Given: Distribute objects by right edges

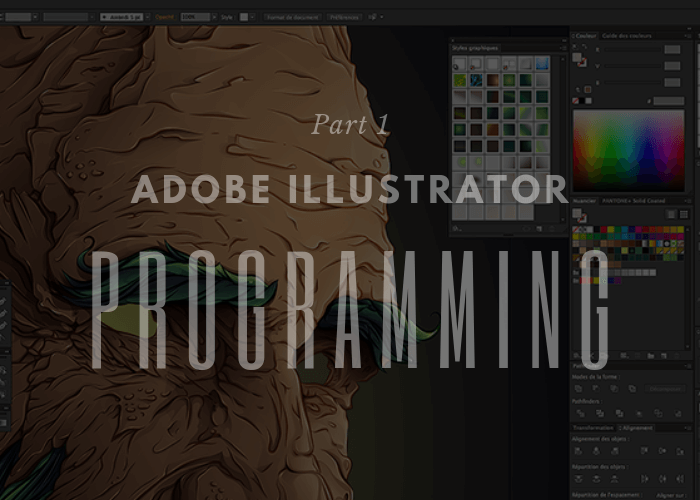Looking at the screenshot, I should pyautogui.click(x=680, y=479).
